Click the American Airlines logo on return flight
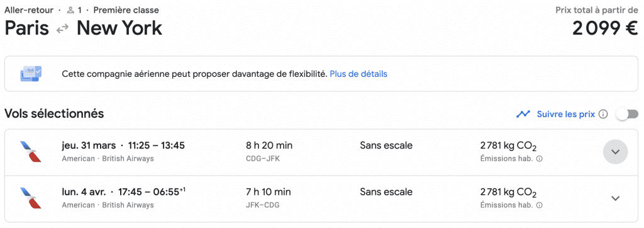The image size is (644, 228). 31,198
